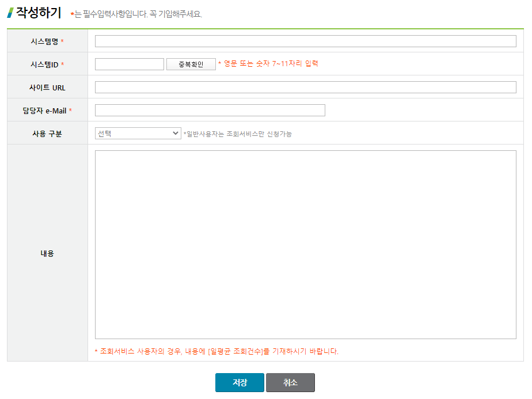
Task: Open the 사용 구분 선택 dropdown
Action: 138,133
